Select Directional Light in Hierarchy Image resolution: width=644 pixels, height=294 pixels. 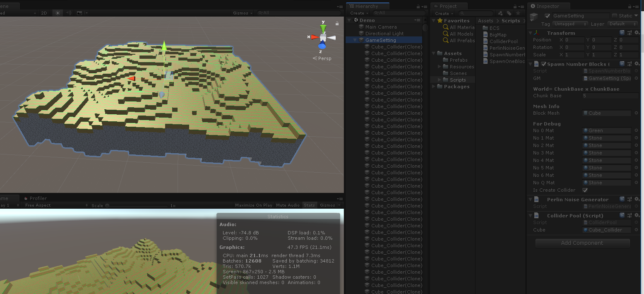click(x=384, y=34)
